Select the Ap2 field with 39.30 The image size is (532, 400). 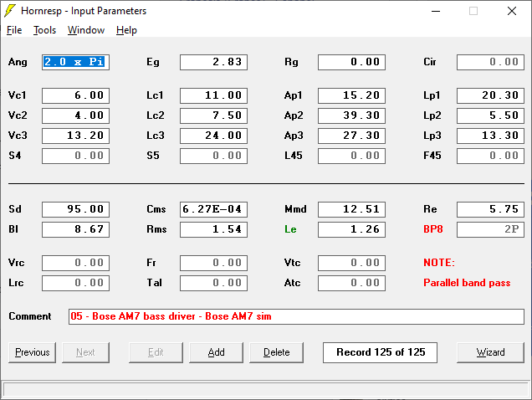click(x=352, y=115)
